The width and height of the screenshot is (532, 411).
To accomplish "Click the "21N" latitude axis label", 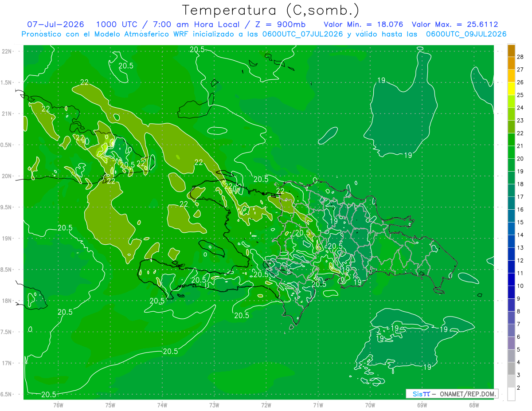I will (7, 114).
